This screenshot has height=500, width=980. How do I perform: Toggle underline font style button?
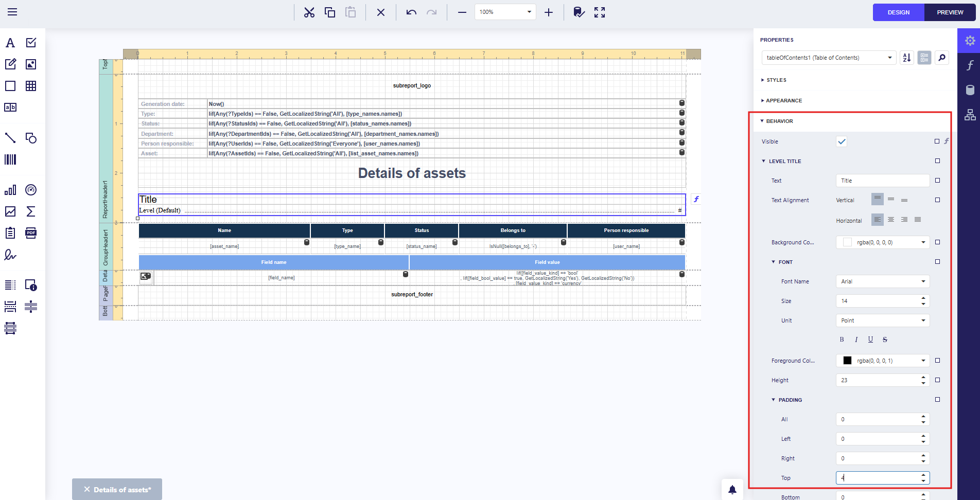[870, 340]
